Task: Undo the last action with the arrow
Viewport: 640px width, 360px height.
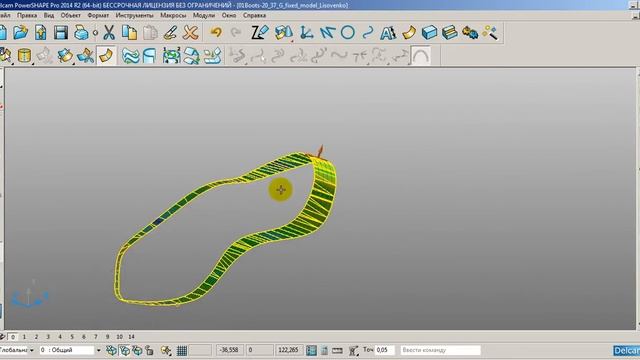Action: pos(216,33)
